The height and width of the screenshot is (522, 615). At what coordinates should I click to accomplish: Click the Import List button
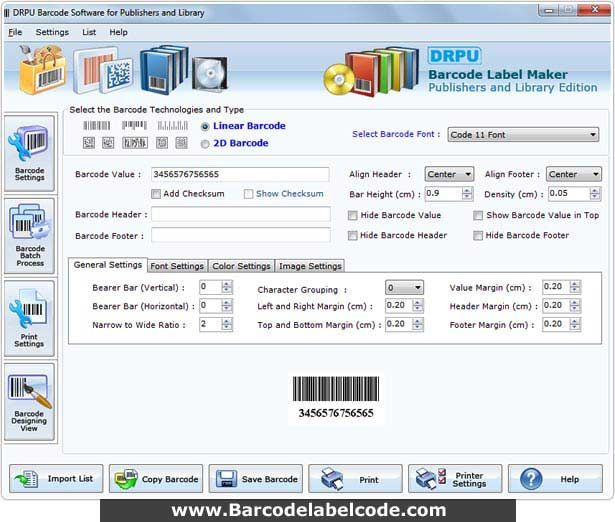[x=56, y=478]
